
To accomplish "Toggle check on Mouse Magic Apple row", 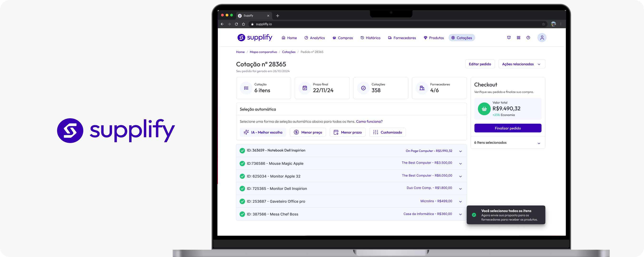I will pyautogui.click(x=242, y=164).
